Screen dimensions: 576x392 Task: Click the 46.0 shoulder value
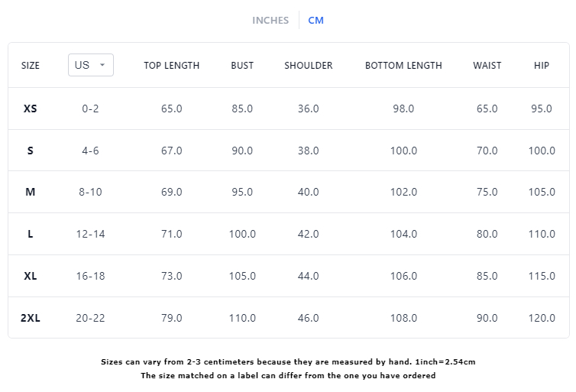[x=309, y=318]
